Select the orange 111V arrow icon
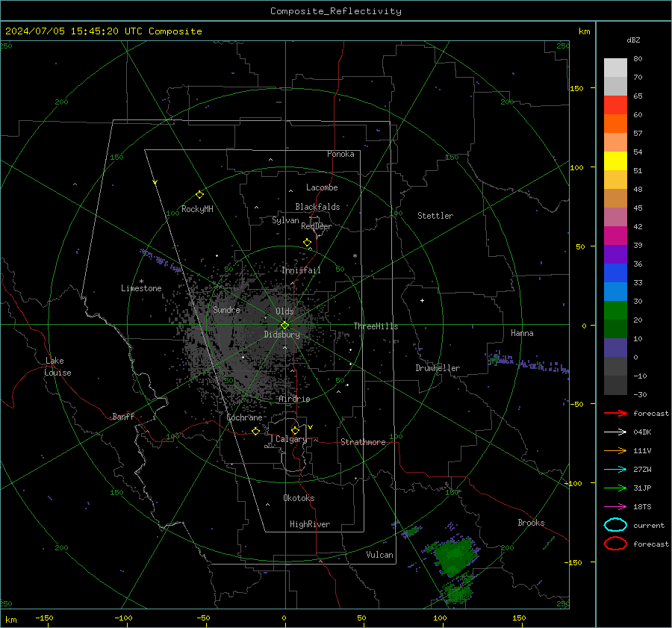 coord(615,450)
